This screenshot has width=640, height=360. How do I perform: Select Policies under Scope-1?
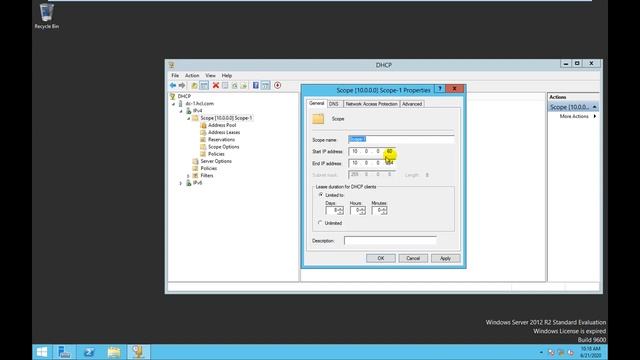[x=216, y=154]
